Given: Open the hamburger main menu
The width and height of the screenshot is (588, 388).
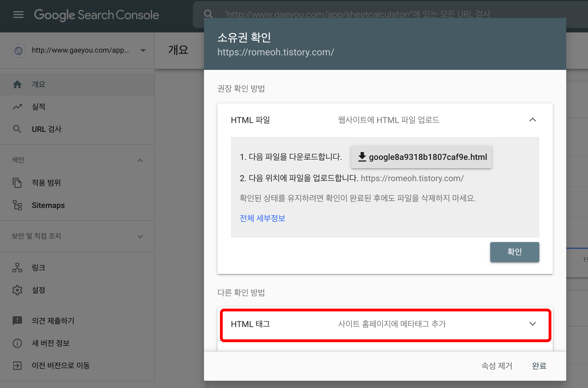Looking at the screenshot, I should (x=18, y=15).
